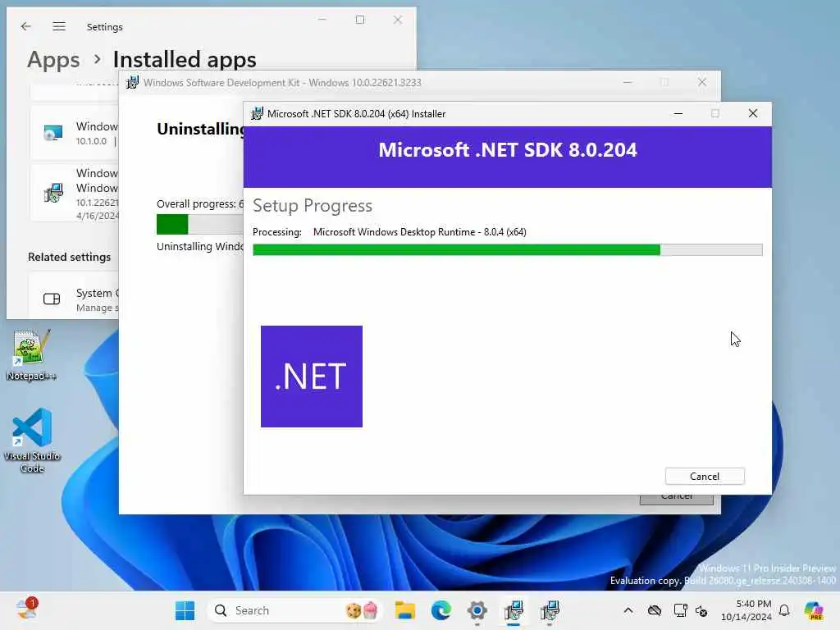This screenshot has width=840, height=630.
Task: Click the .NET SDK installer title bar icon
Action: [257, 113]
